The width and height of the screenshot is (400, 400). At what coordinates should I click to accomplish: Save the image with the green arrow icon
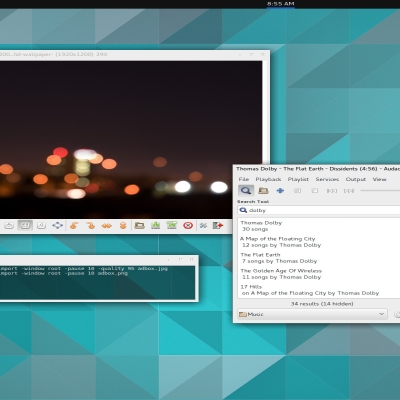[x=156, y=226]
